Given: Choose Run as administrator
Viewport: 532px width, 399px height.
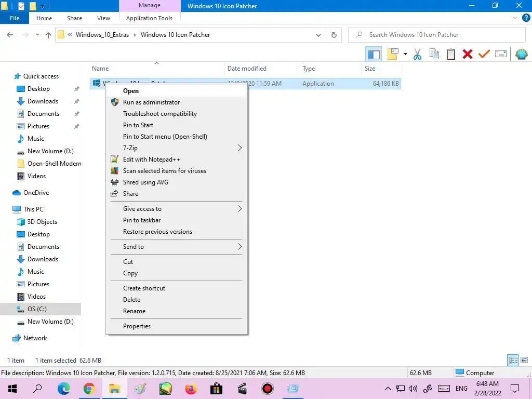Looking at the screenshot, I should coord(176,102).
